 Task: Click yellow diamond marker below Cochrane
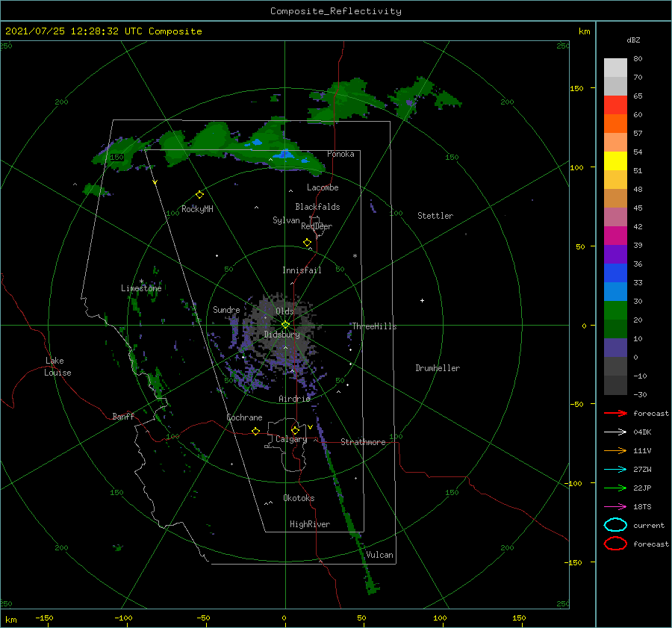pyautogui.click(x=255, y=431)
